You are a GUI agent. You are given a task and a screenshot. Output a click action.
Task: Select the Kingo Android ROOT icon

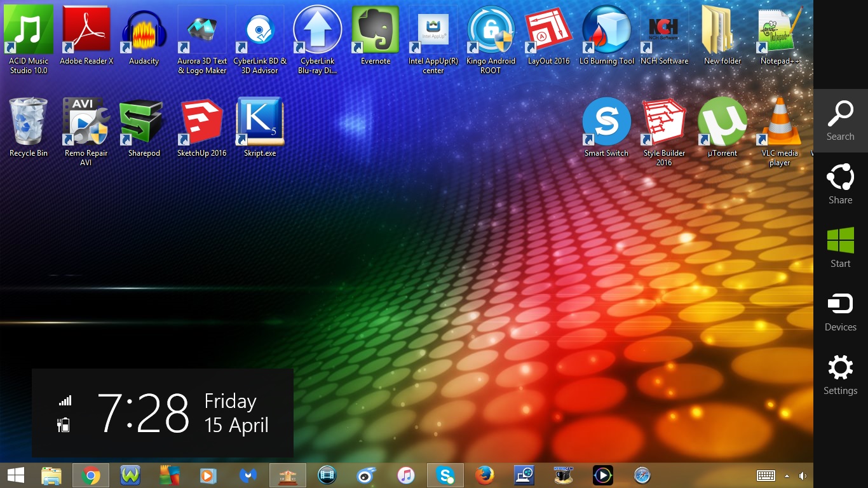point(491,39)
